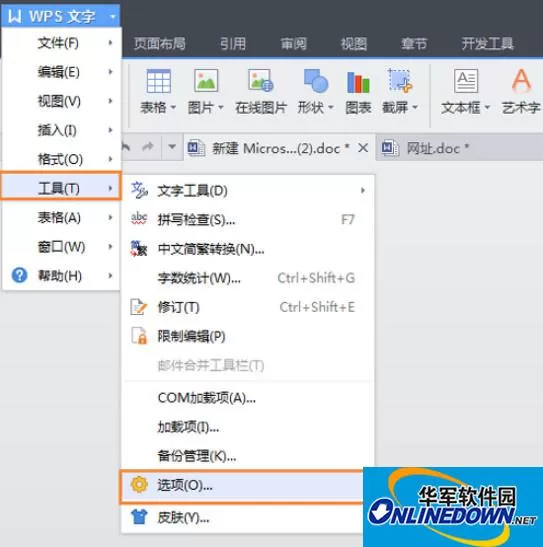The height and width of the screenshot is (547, 543).
Task: Click the 简繁 conversion icon
Action: [139, 248]
